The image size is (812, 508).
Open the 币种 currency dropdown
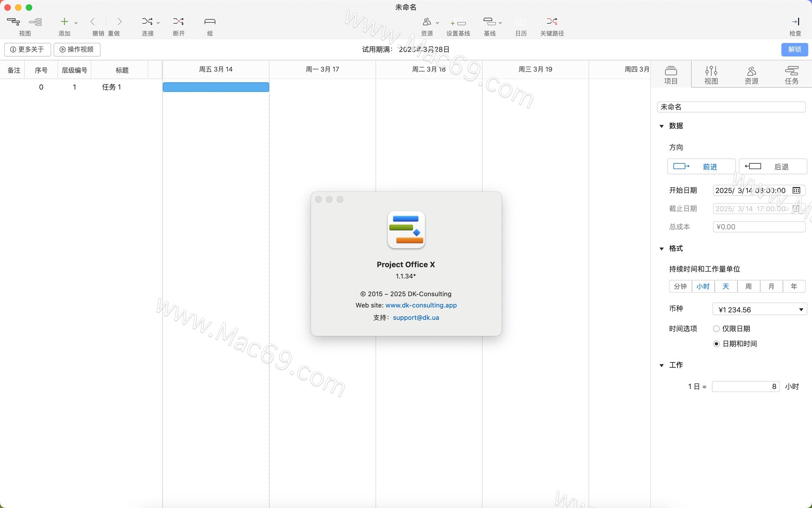(x=760, y=309)
